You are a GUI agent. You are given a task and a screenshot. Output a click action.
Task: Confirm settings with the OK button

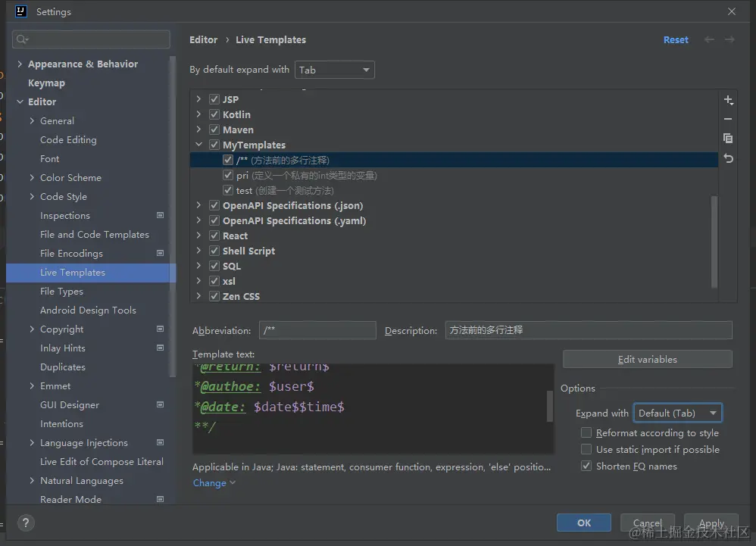pos(584,523)
